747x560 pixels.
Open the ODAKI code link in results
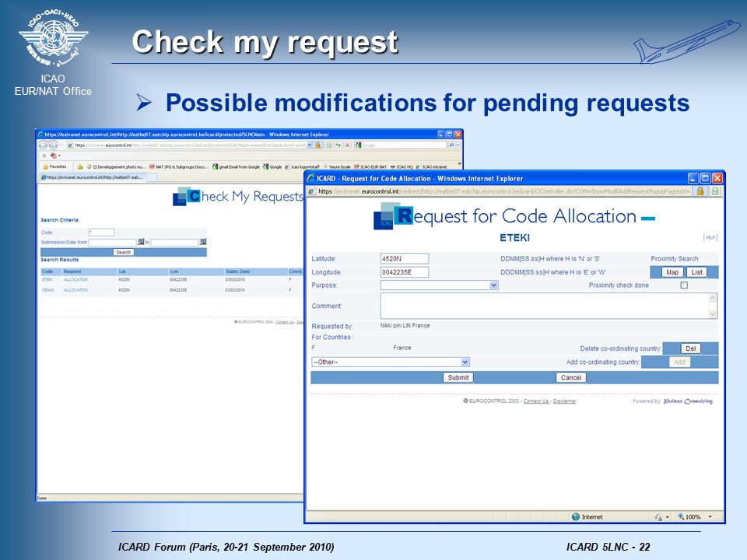pyautogui.click(x=47, y=290)
